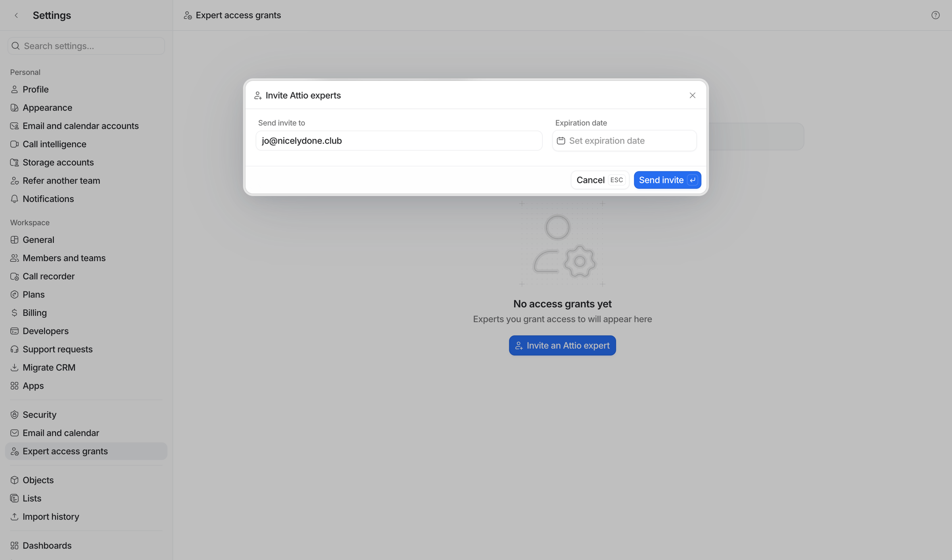Click the Support requests headset icon
Screen dimensions: 952x560
pos(15,349)
